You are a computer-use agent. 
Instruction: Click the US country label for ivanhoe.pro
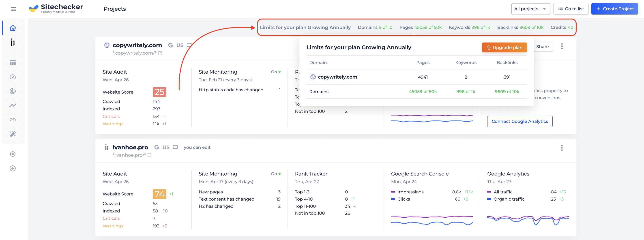click(x=166, y=147)
